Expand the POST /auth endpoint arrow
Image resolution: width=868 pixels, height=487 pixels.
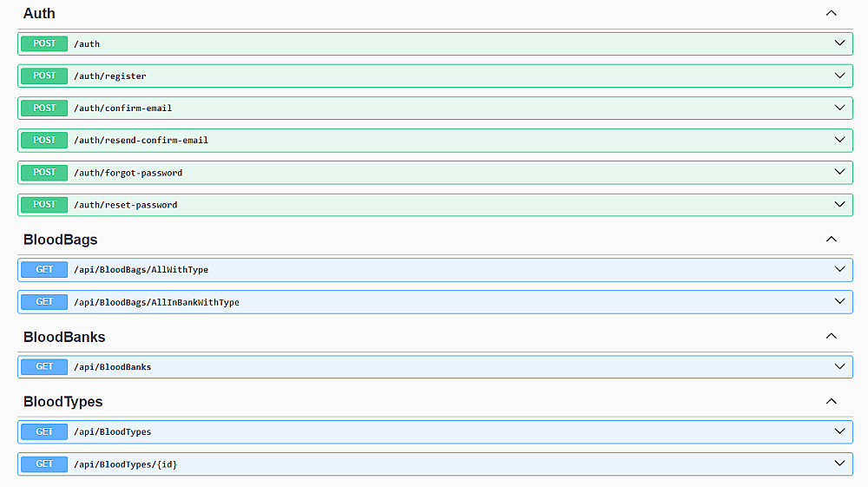839,43
